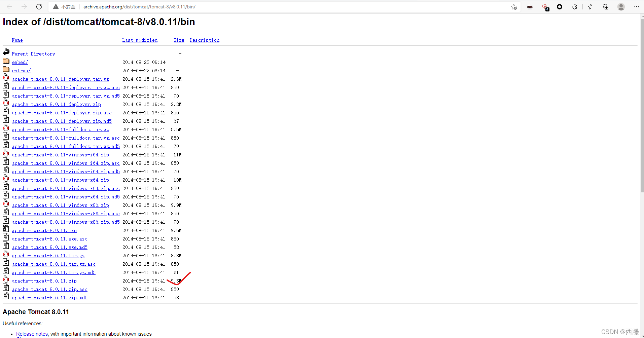Screen dimensions: 644x338
Task: Download apache-tomcat-8.0.11-windows-i64.zip
Action: (x=61, y=155)
